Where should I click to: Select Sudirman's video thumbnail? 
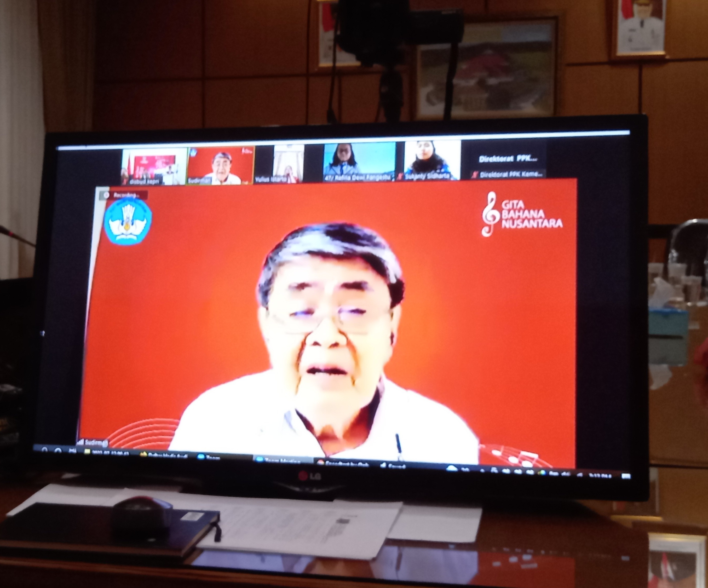point(221,165)
